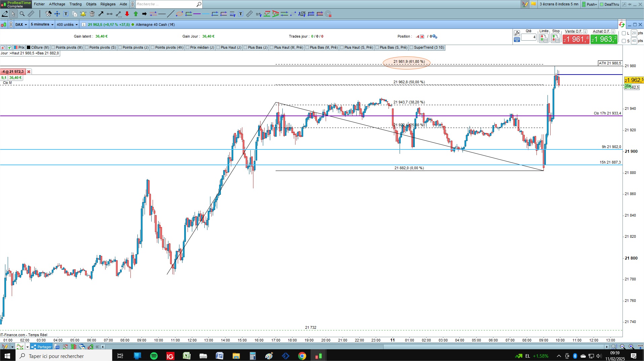
Task: Collapse bottom toolbar with double chevron
Action: tap(97, 347)
